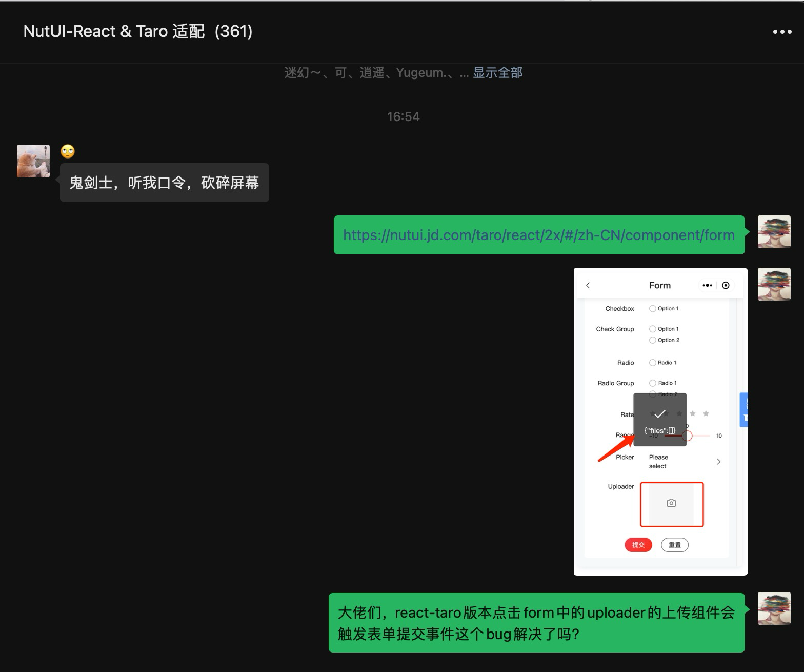This screenshot has width=804, height=672.
Task: Click the Shiba dog avatar
Action: pos(33,161)
